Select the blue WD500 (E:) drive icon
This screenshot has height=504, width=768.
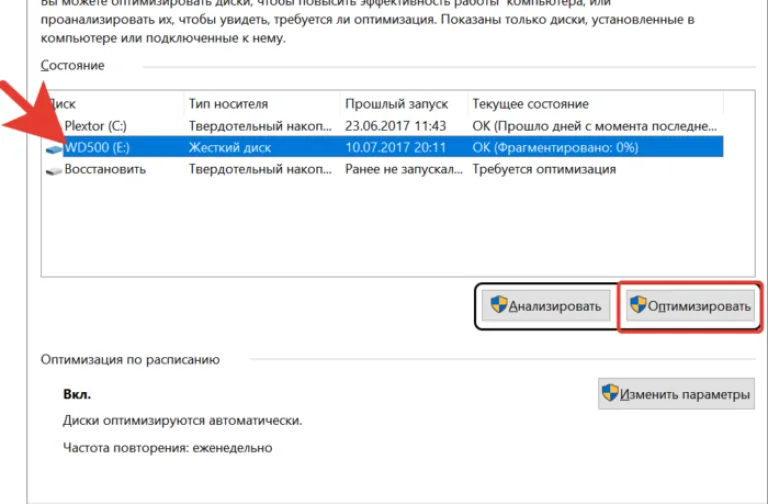(x=54, y=149)
